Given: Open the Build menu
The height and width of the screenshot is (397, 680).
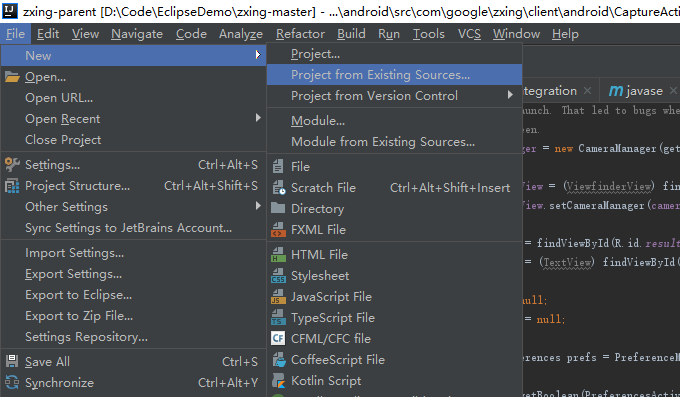Looking at the screenshot, I should pos(351,34).
